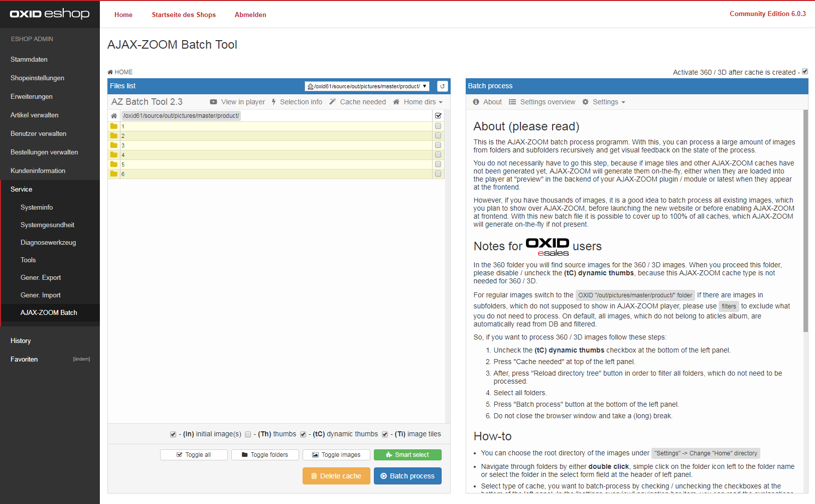Uncheck the (In) initial image(s) checkbox

pos(173,434)
